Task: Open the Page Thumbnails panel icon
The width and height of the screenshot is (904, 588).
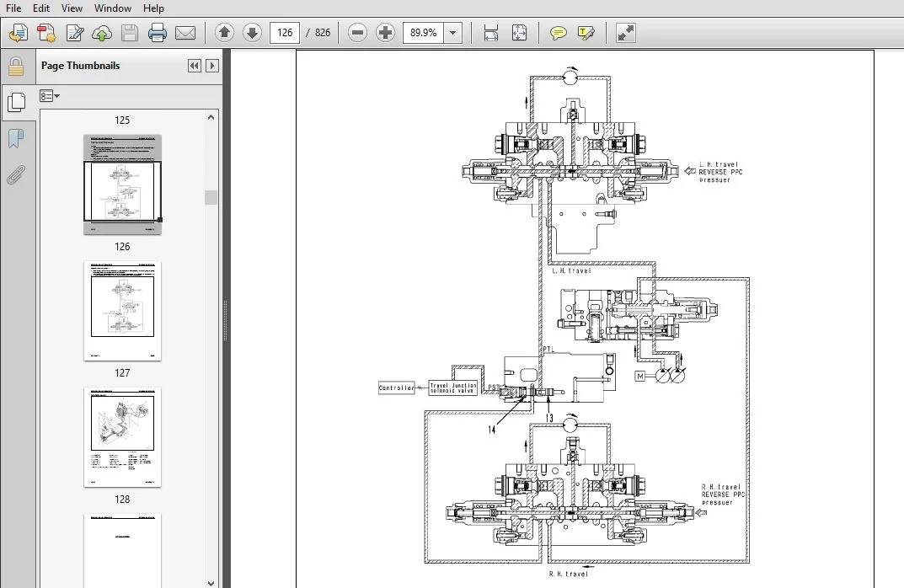Action: (16, 102)
